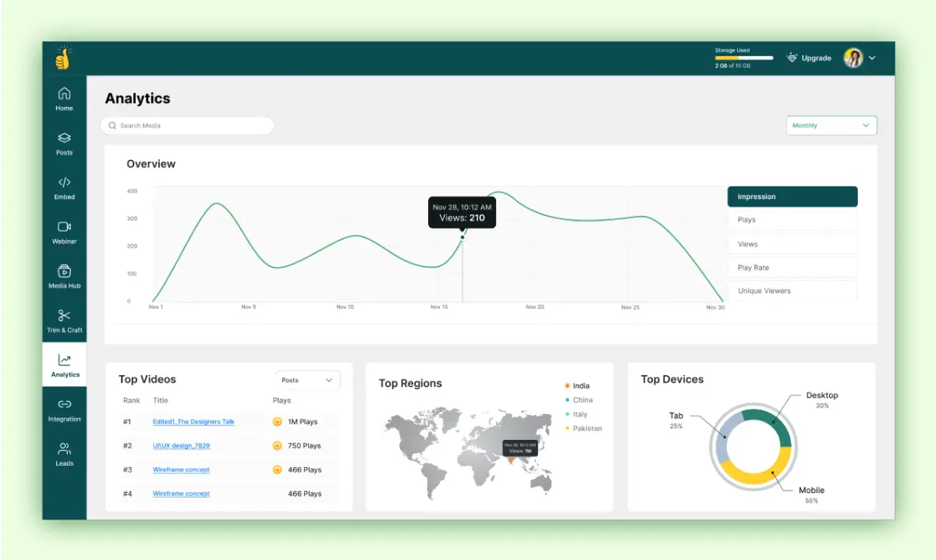Switch to the Plays metric tab
Image resolution: width=936 pixels, height=560 pixels.
[x=792, y=220]
